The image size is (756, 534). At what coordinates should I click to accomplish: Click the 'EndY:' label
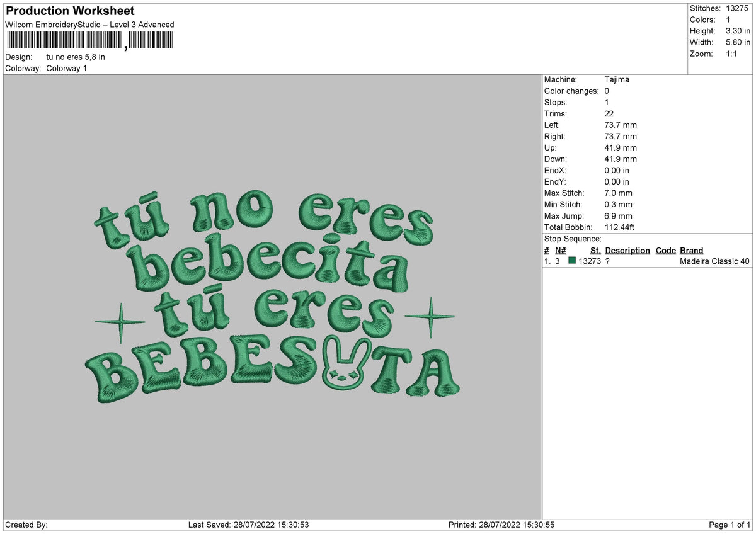click(556, 181)
